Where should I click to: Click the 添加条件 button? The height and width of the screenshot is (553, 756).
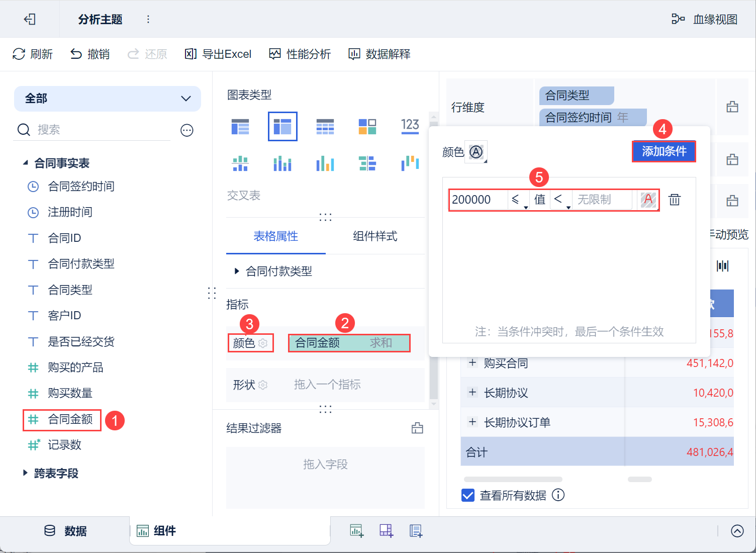(664, 151)
